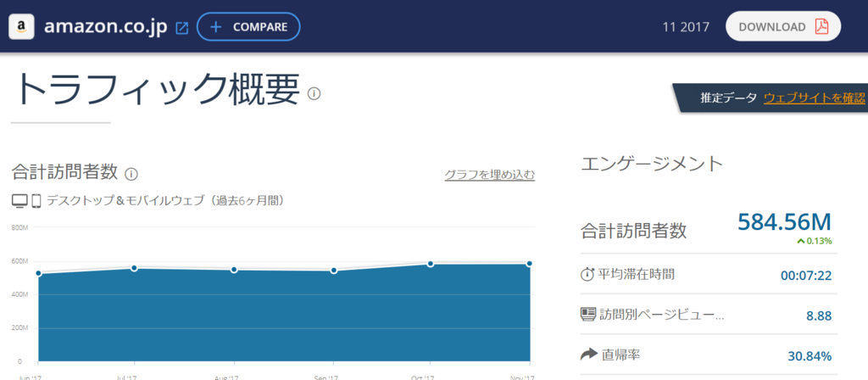
Task: Click the 584.56M total visits value
Action: click(x=784, y=221)
